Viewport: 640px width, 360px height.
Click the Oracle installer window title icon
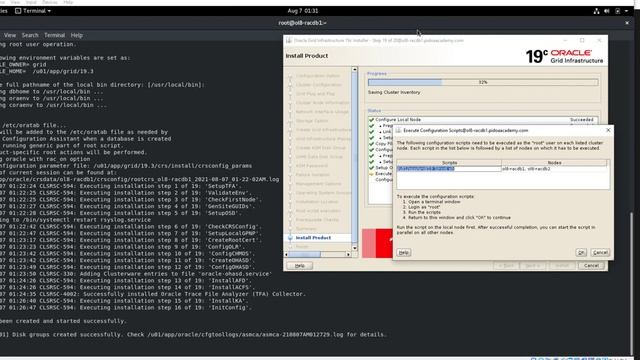pos(289,40)
